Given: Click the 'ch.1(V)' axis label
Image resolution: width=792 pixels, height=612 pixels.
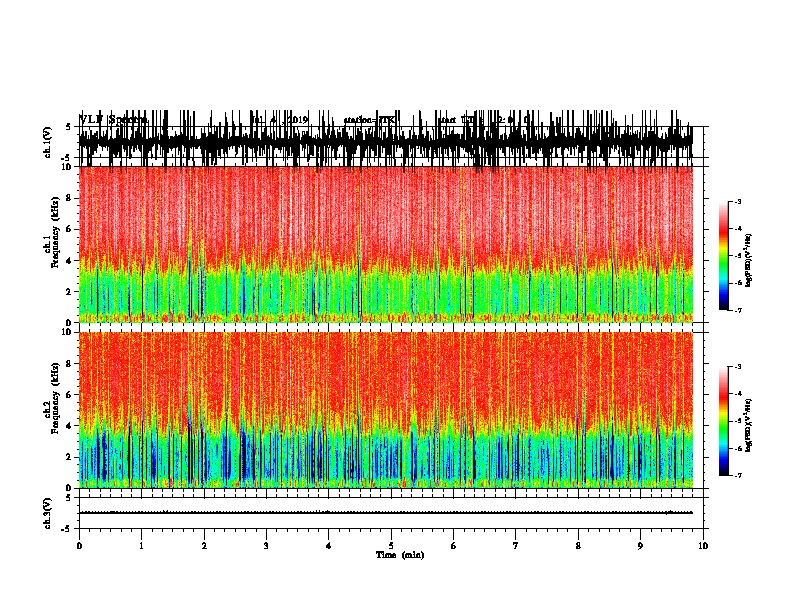Looking at the screenshot, I should point(48,142).
